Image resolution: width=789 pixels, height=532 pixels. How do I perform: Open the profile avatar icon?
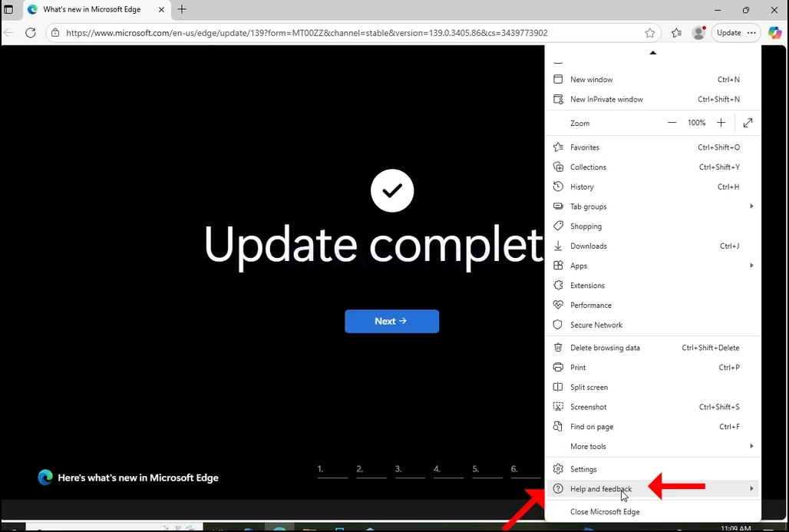(698, 33)
